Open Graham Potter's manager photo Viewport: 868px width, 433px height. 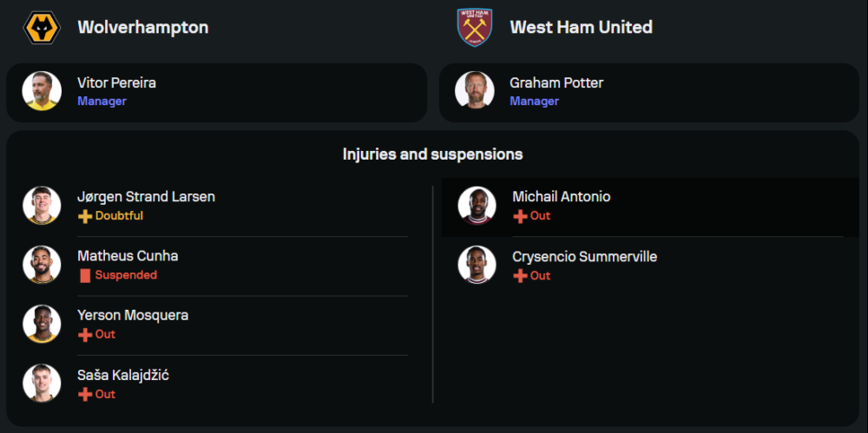tap(474, 91)
